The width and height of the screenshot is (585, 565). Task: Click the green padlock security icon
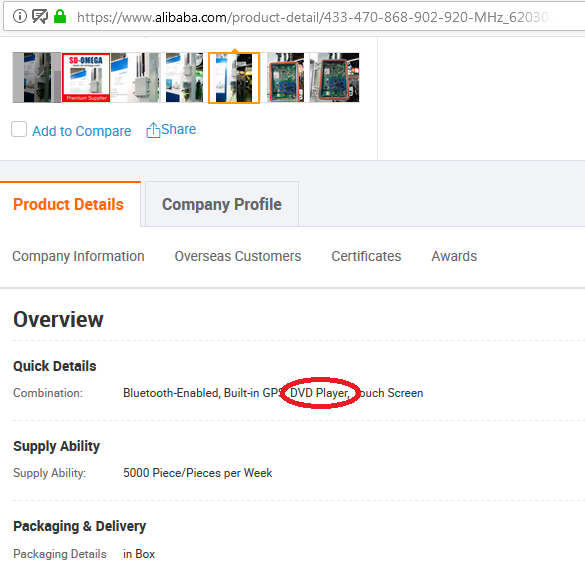coord(60,16)
